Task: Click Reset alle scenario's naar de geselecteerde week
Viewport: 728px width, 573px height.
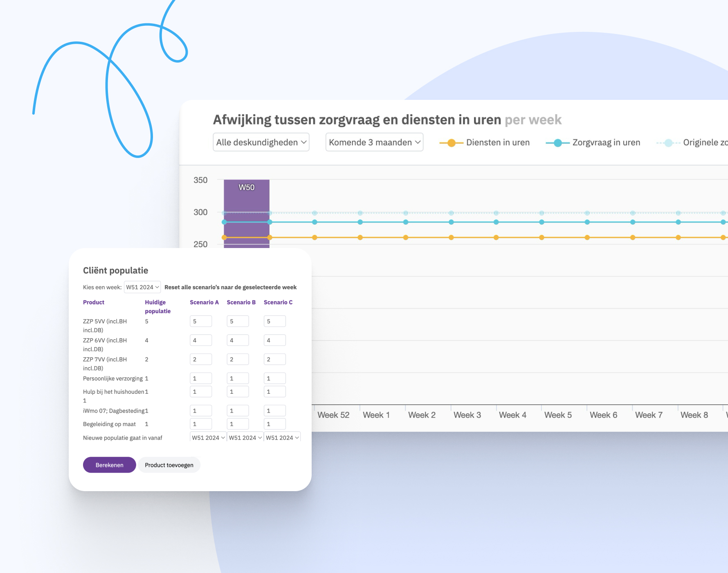Action: point(230,287)
